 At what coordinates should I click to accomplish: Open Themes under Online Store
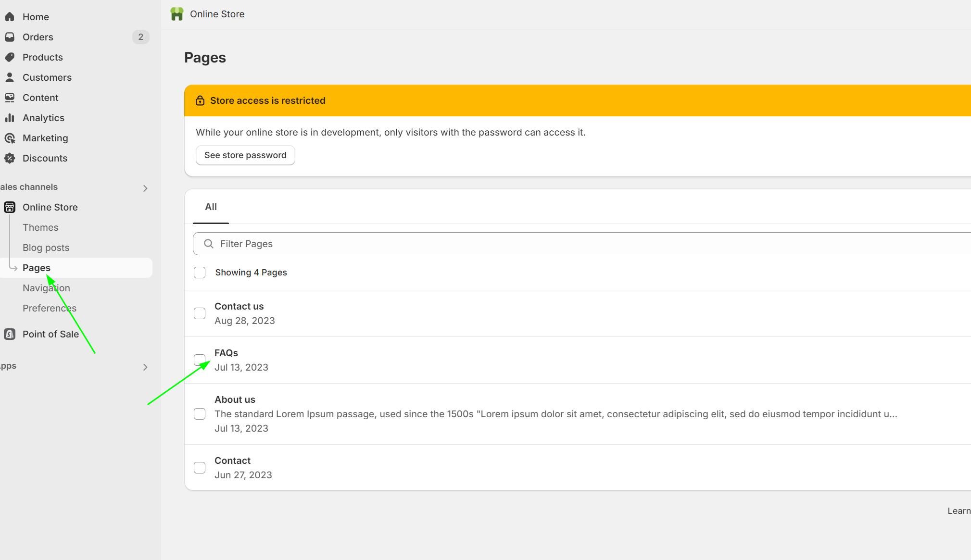tap(40, 227)
